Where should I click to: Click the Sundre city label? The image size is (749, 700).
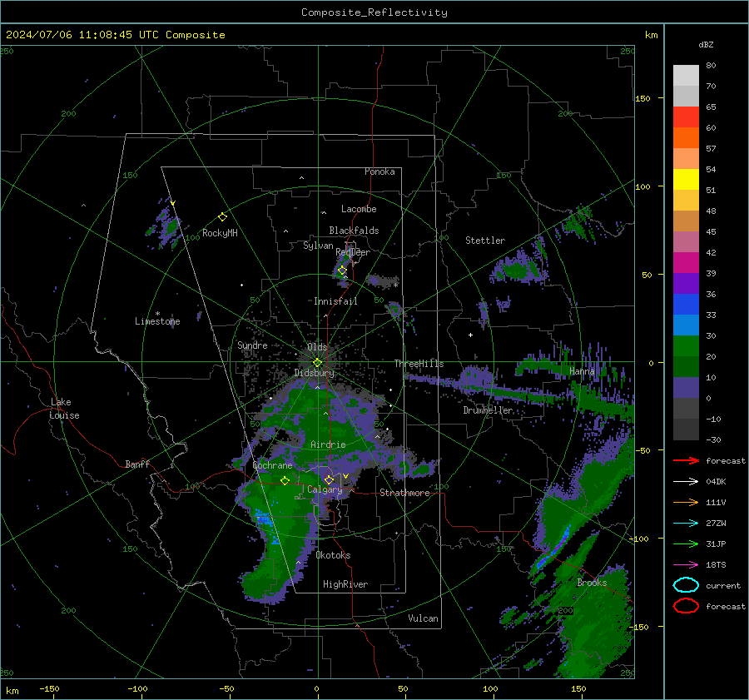tap(252, 345)
